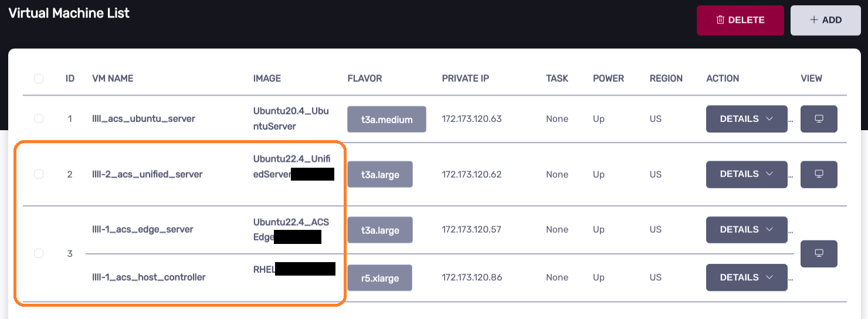Select the checkbox for VM ID 1

39,119
